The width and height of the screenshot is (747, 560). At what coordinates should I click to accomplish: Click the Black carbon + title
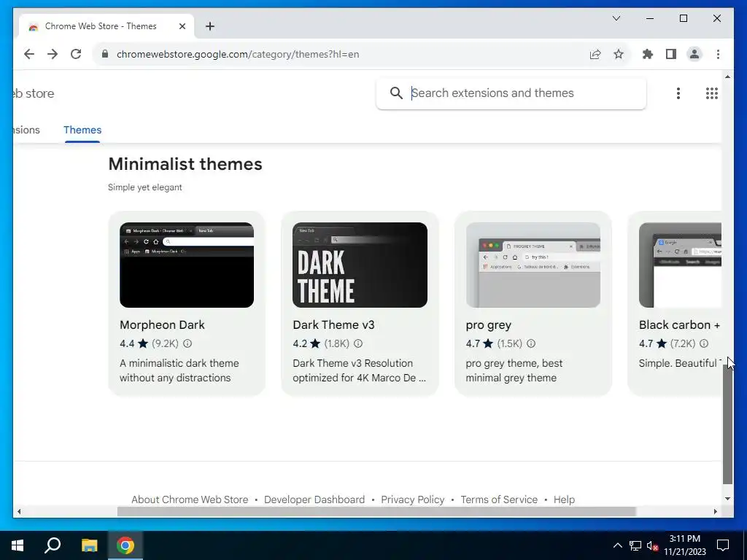point(679,324)
